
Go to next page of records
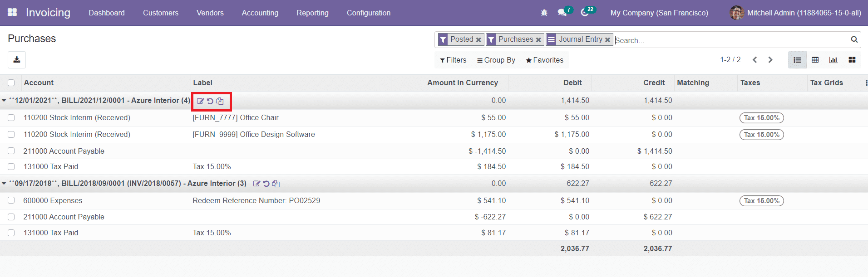770,60
